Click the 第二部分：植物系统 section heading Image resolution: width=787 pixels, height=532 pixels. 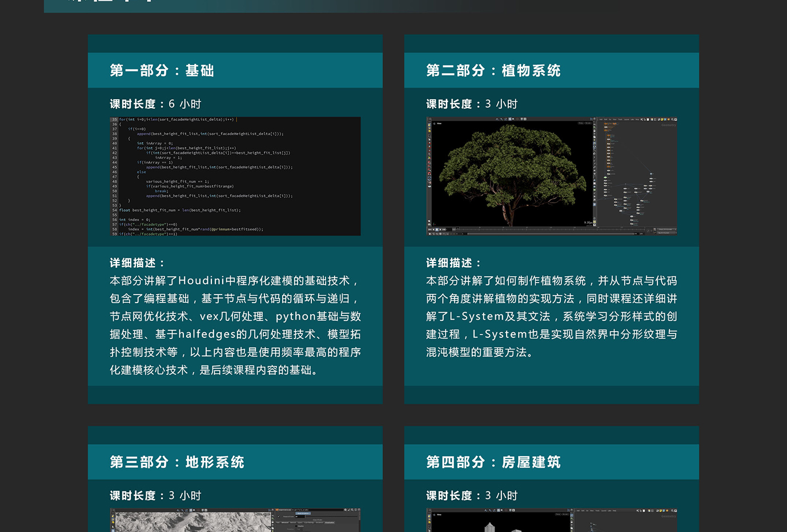(493, 70)
